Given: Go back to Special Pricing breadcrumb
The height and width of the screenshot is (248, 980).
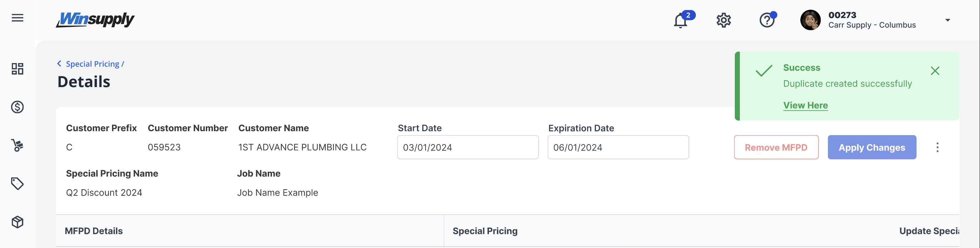Looking at the screenshot, I should 92,64.
